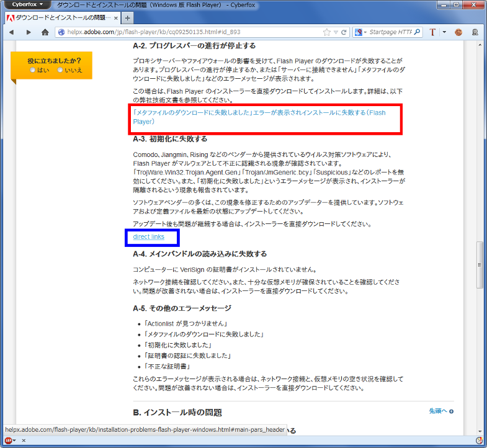This screenshot has width=487, height=448.
Task: Open the メタファイルのダウンロードに失敗しました link
Action: [x=259, y=117]
